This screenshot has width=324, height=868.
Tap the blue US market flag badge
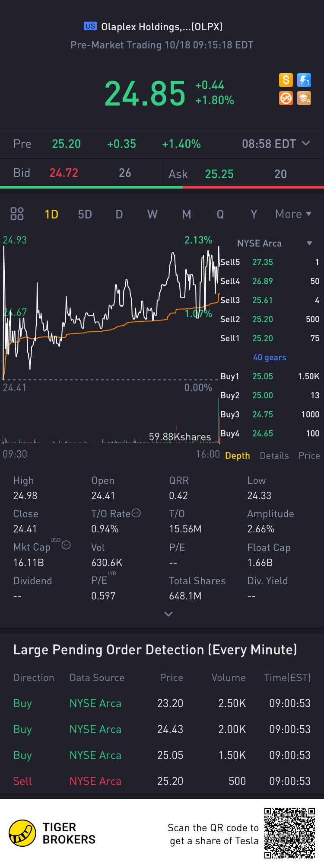point(90,26)
